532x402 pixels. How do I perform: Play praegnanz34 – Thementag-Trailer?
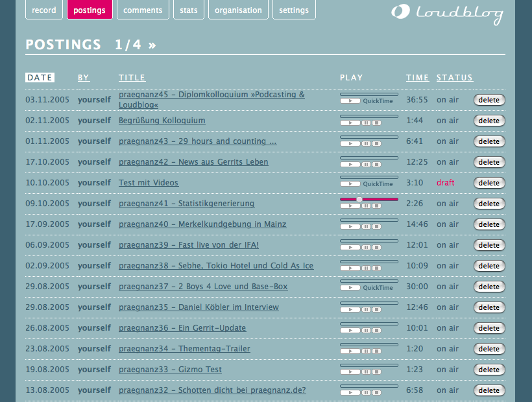pos(350,351)
